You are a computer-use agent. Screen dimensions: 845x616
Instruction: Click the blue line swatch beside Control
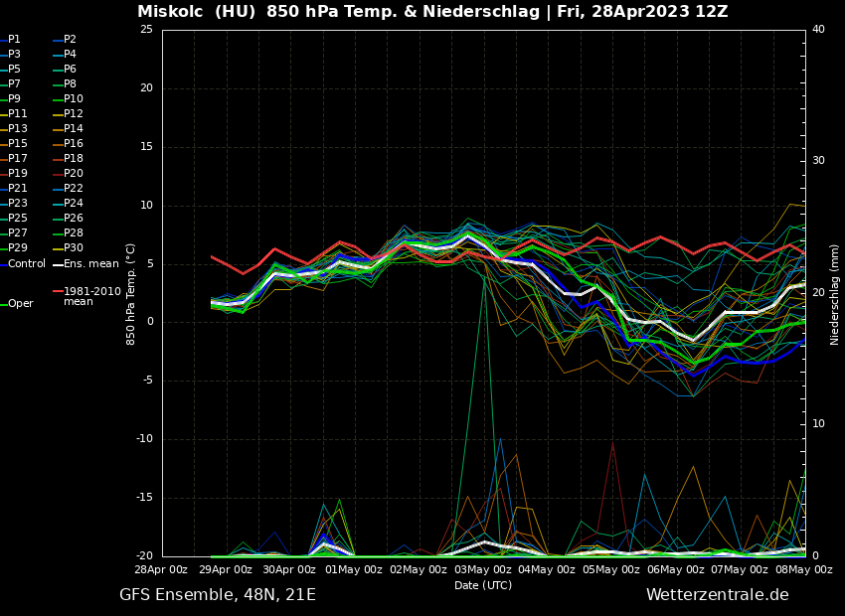point(4,264)
